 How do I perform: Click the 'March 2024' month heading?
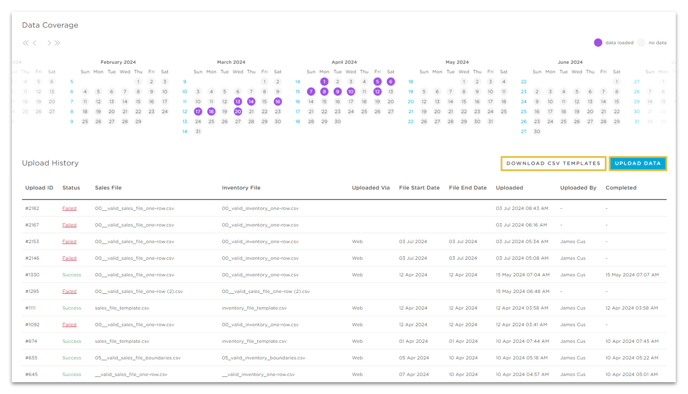(231, 62)
